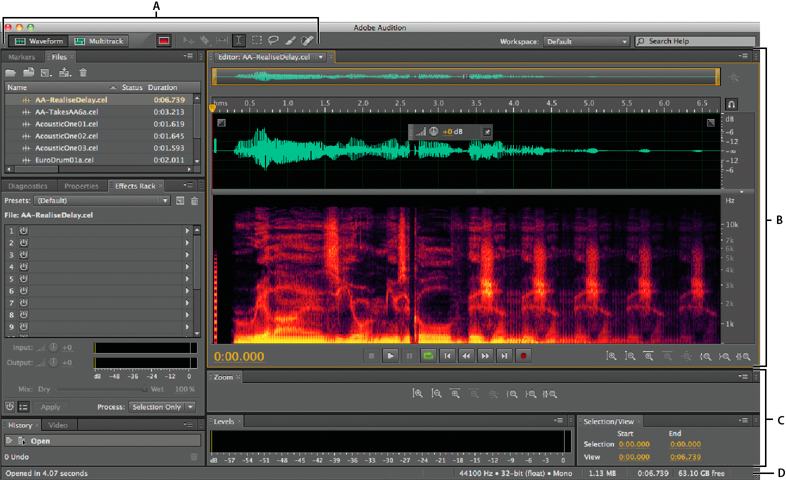The image size is (786, 480).
Task: Click the New File icon in Files panel
Action: coord(46,73)
